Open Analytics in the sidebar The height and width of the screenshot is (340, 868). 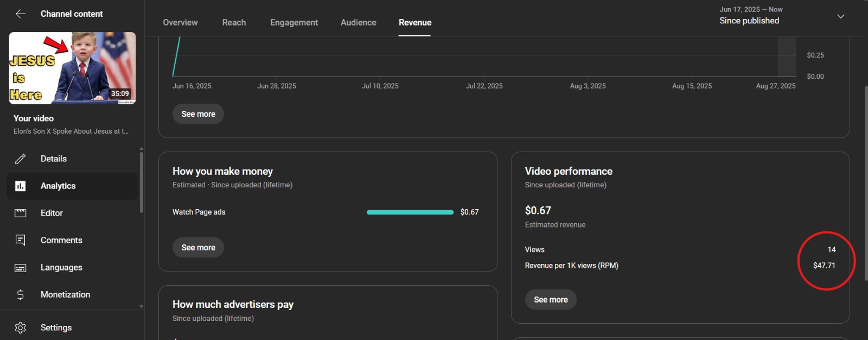click(73, 186)
